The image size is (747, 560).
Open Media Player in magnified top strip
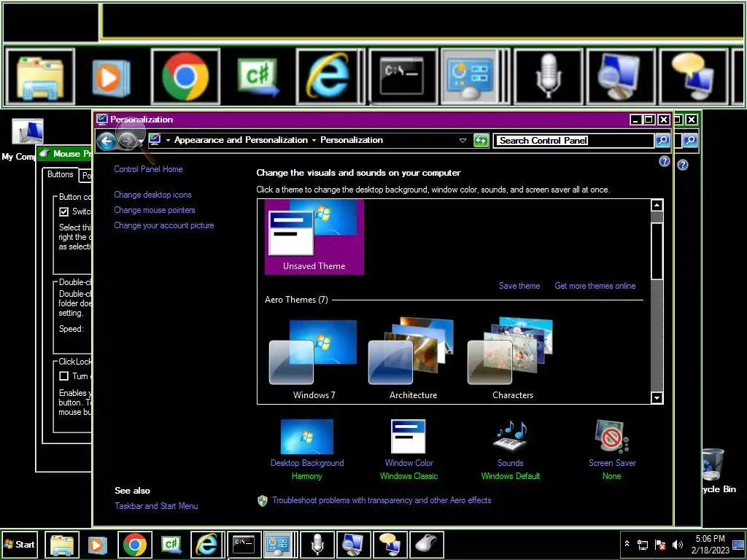[111, 77]
